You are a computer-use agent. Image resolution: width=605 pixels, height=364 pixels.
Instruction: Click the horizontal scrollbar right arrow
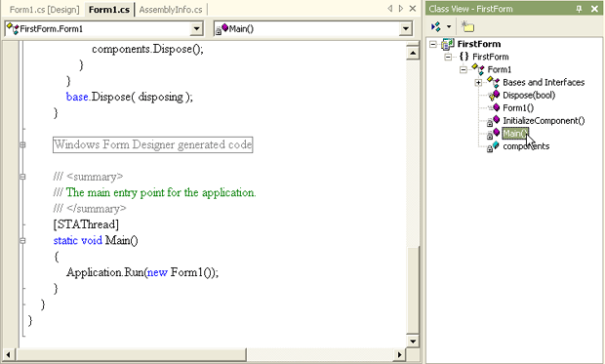tap(399, 354)
